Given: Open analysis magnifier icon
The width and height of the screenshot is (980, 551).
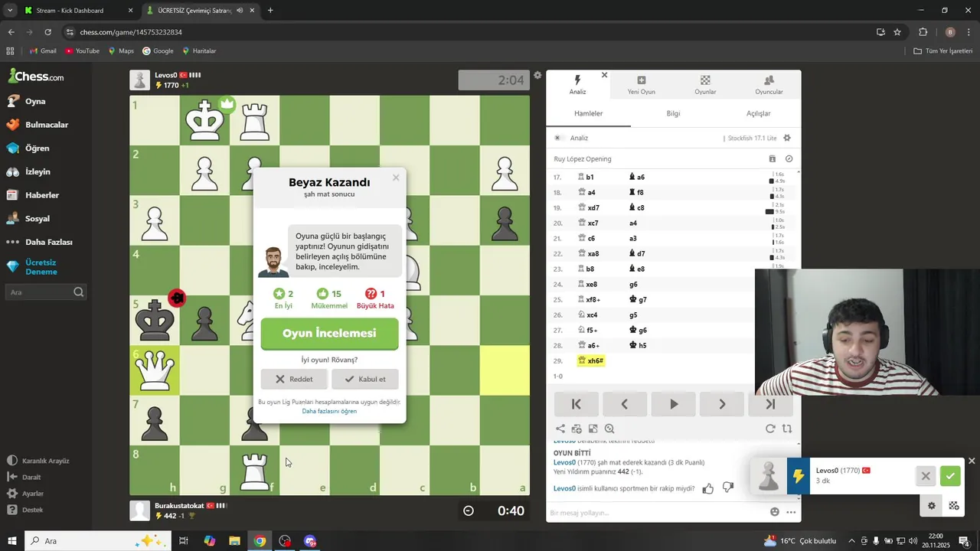Looking at the screenshot, I should [x=609, y=429].
